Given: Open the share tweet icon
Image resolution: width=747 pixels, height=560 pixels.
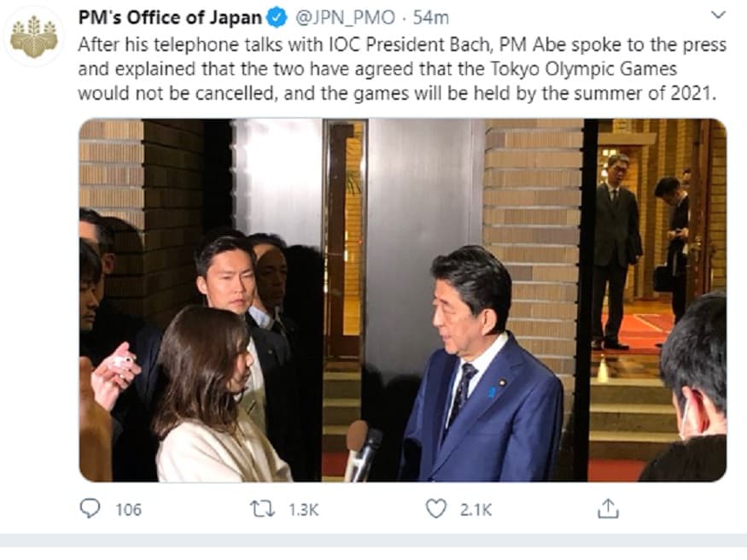Looking at the screenshot, I should point(608,508).
